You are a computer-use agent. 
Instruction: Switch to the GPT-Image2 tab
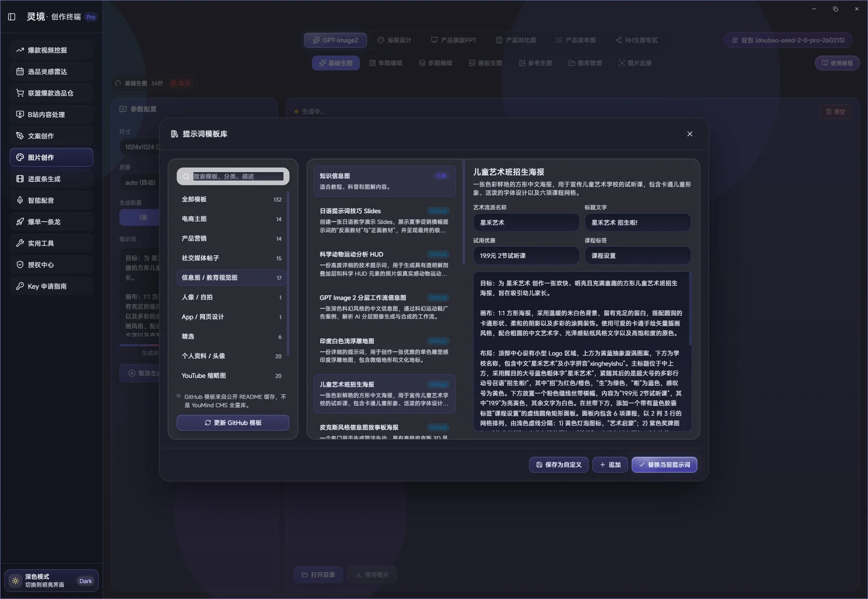336,40
